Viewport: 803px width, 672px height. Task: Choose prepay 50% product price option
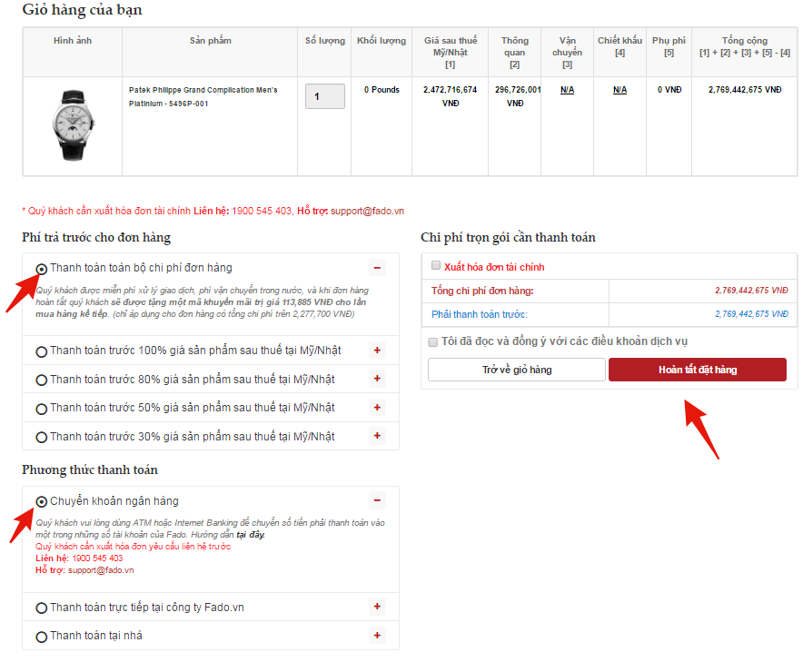(42, 409)
